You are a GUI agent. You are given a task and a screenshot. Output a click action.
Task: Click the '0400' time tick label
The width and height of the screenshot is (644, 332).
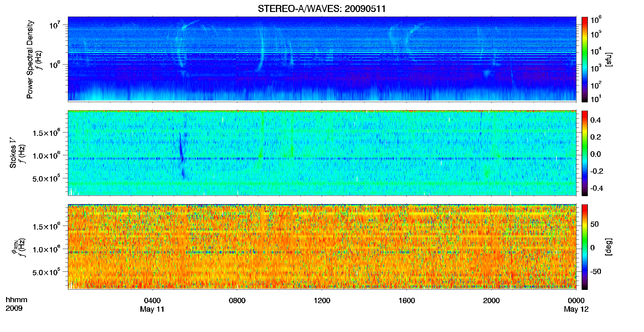pos(152,301)
